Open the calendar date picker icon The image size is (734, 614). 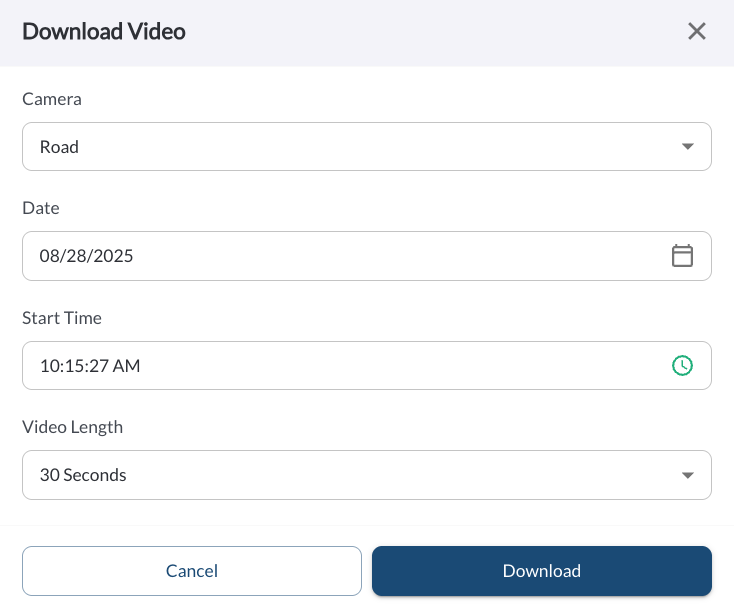coord(682,256)
